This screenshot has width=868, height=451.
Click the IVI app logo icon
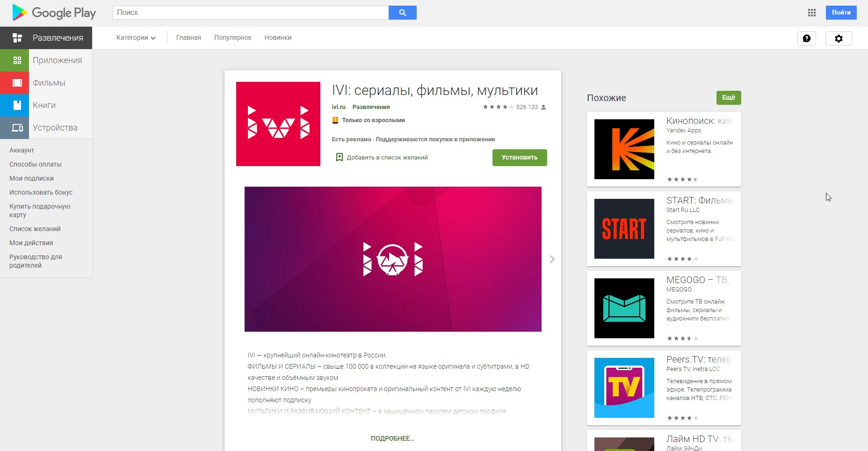point(278,124)
